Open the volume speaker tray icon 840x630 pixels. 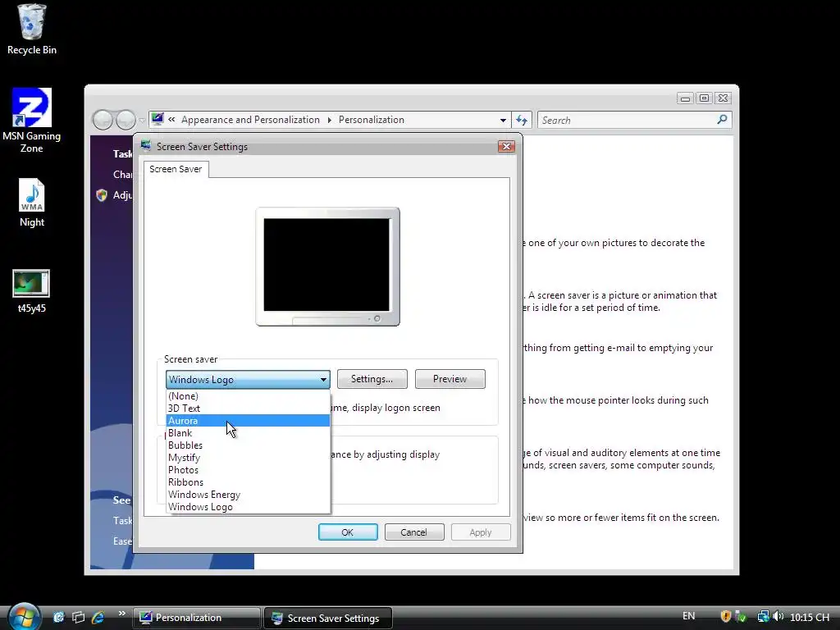tap(778, 617)
